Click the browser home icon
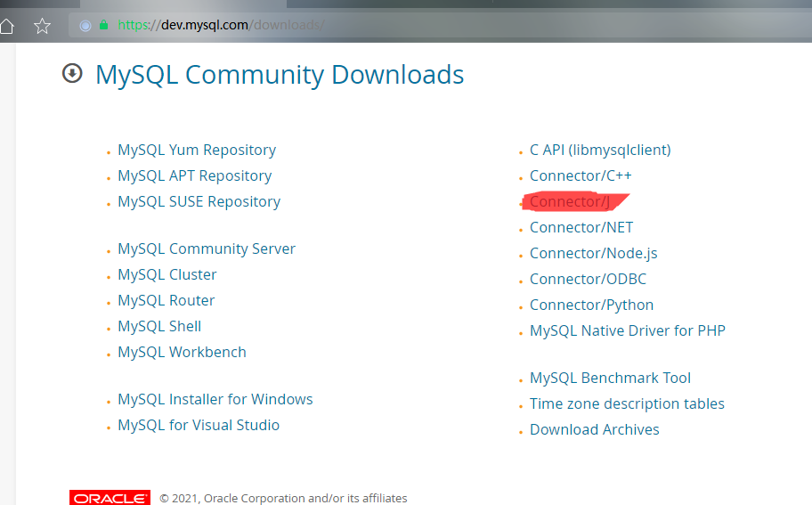 [x=7, y=25]
